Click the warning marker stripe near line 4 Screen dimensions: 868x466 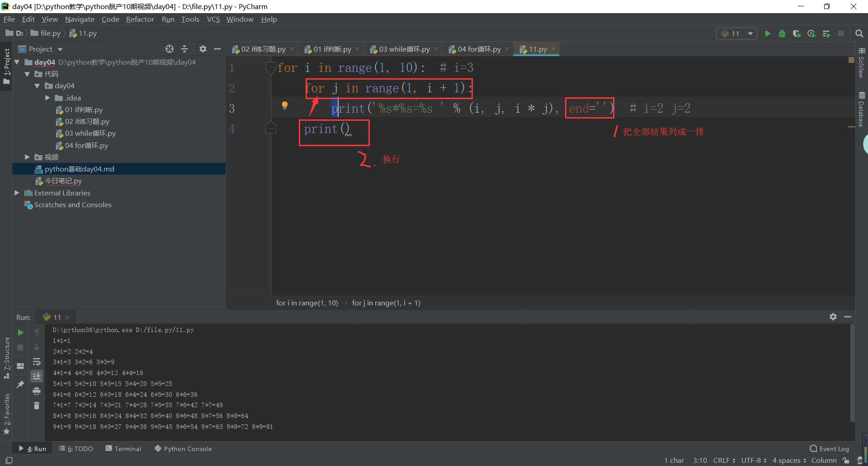coord(851,127)
